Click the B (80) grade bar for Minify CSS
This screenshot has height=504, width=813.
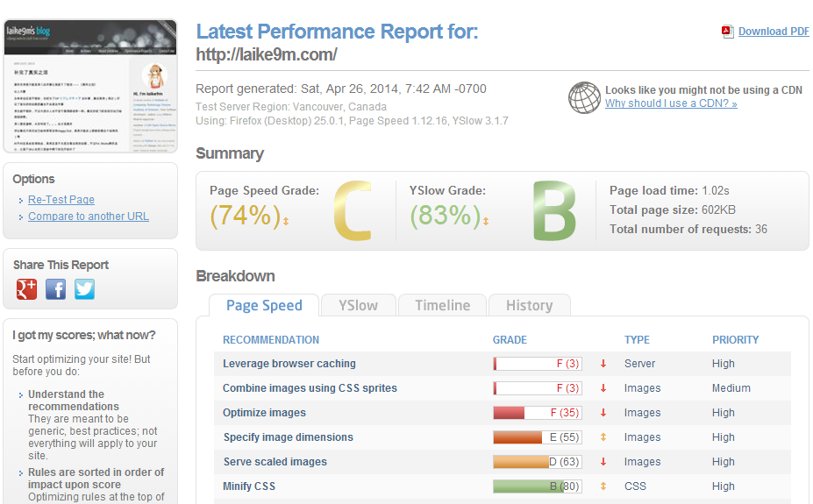[537, 486]
